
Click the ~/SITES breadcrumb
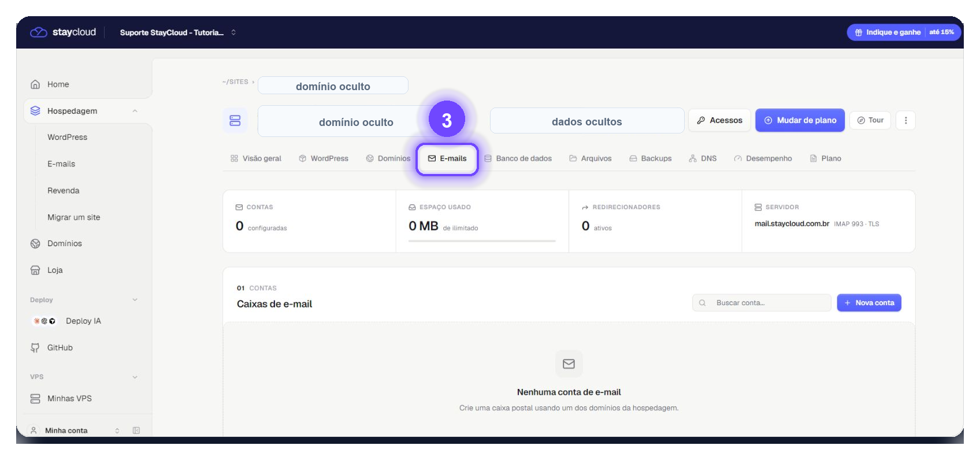point(235,82)
